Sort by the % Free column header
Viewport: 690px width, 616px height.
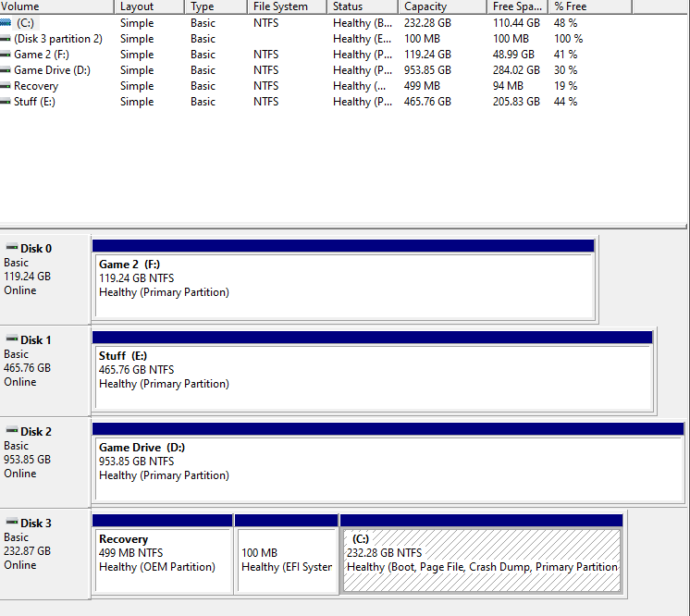point(590,6)
